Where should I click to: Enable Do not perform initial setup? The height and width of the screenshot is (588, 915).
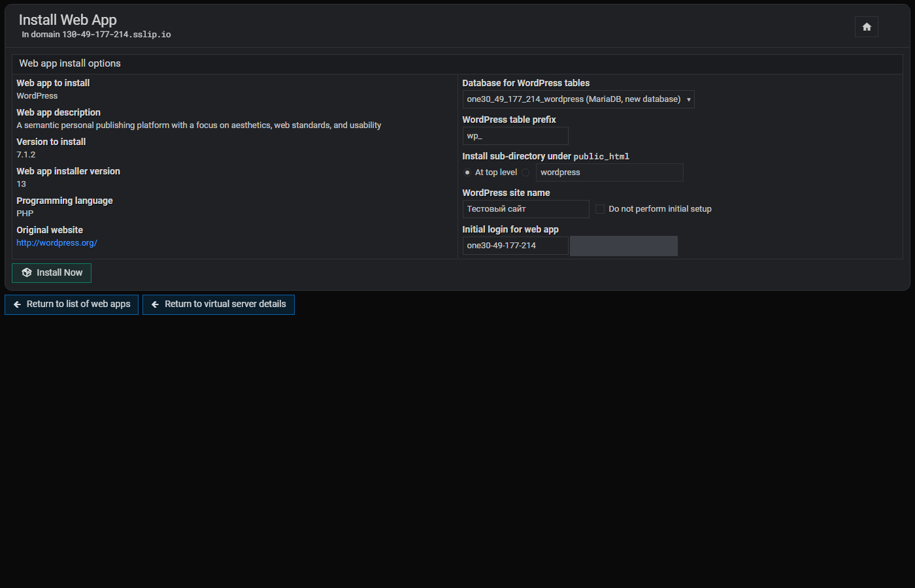click(600, 209)
